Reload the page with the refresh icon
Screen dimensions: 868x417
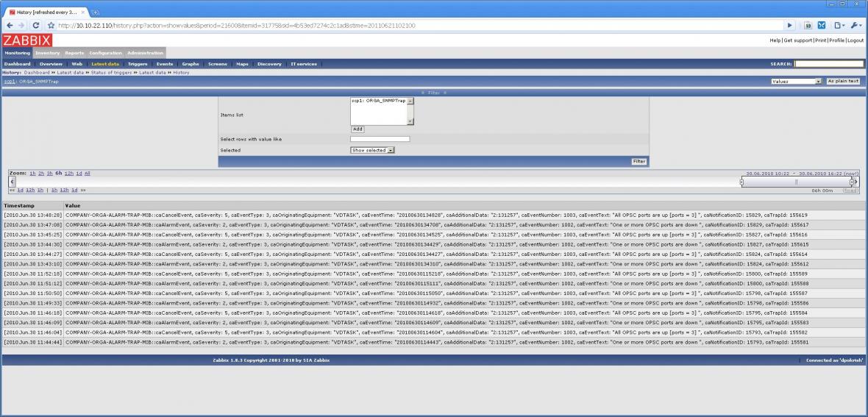pyautogui.click(x=36, y=26)
